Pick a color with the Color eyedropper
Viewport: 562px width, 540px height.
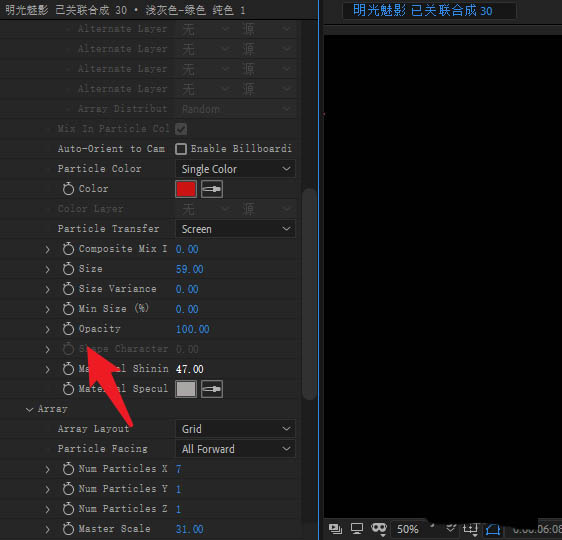pos(212,189)
